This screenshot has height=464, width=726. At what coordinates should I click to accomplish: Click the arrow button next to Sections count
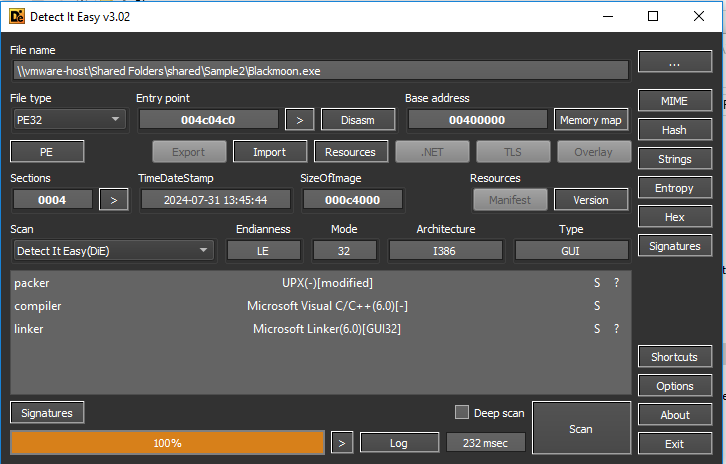(x=114, y=200)
